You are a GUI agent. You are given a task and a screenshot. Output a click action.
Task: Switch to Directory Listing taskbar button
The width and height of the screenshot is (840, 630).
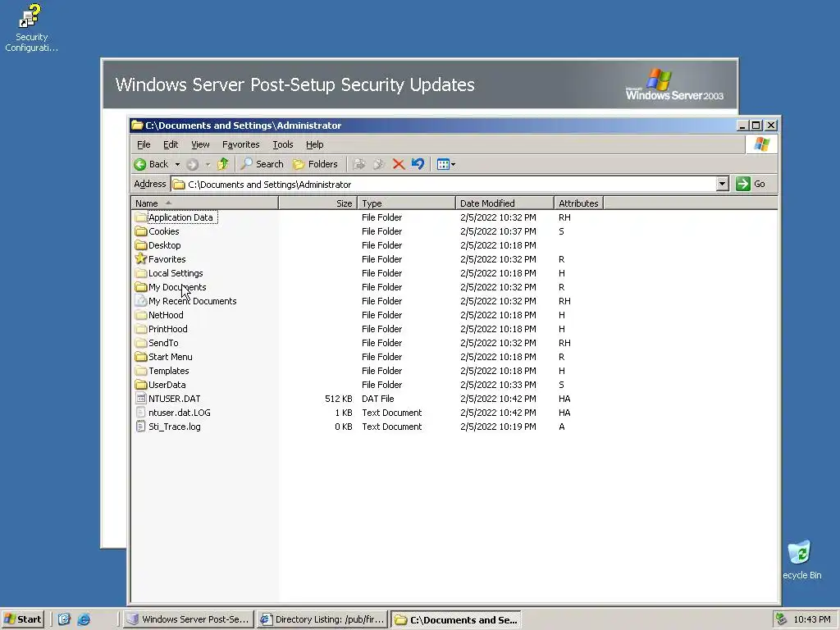[322, 619]
